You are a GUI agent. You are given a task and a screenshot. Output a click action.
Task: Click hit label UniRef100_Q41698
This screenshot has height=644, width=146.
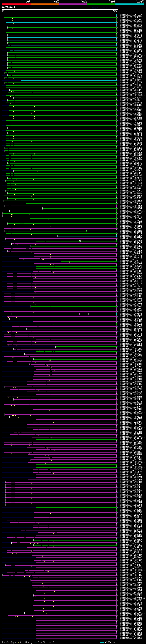[x=131, y=50]
